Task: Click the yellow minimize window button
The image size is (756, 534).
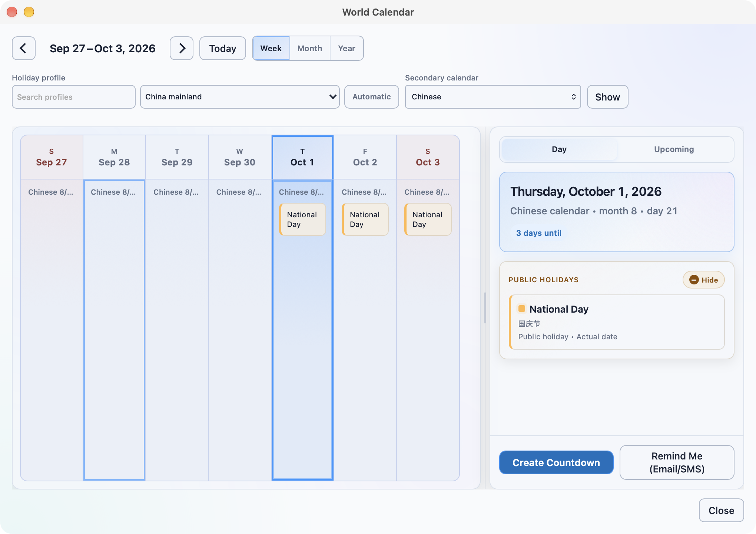Action: pyautogui.click(x=29, y=12)
